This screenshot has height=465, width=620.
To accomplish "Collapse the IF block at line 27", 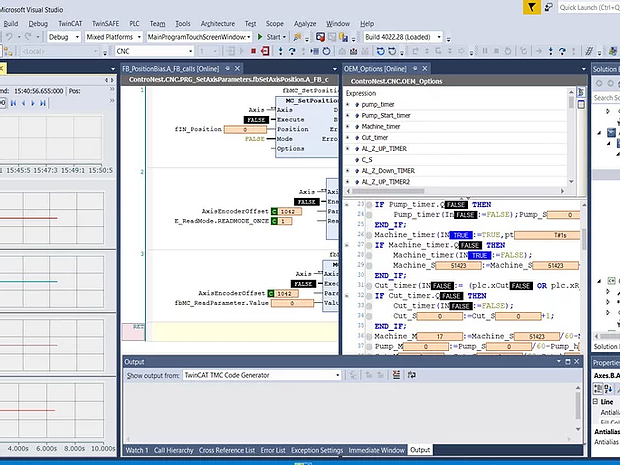I will [347, 245].
